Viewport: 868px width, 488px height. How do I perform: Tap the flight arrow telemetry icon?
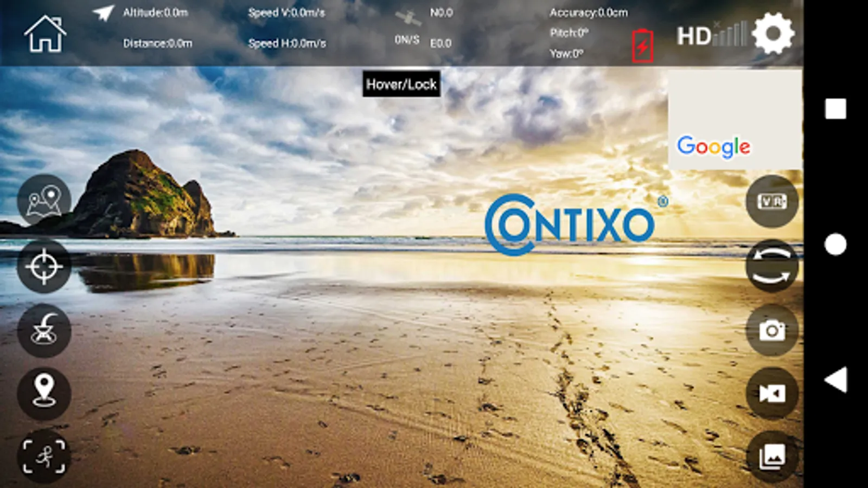(x=104, y=13)
